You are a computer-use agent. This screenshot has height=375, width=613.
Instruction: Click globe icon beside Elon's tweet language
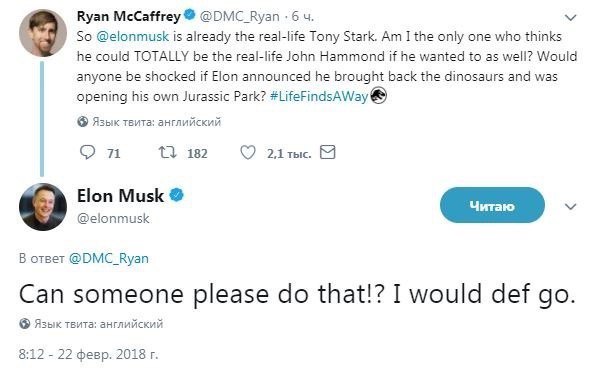25,324
